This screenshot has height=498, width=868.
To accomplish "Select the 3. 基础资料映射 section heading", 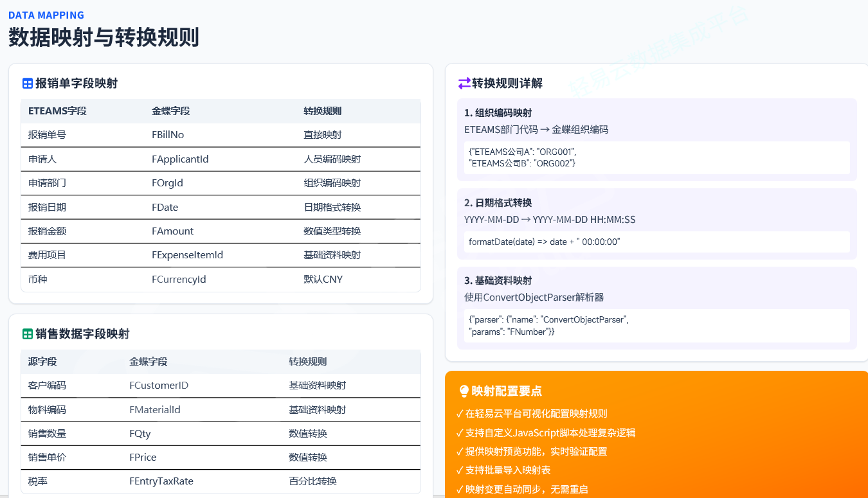I will pos(498,281).
